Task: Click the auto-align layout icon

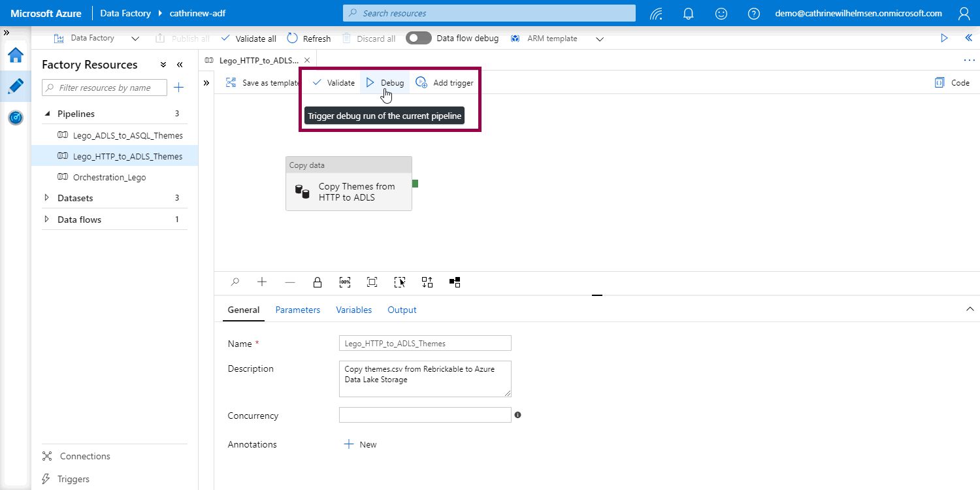Action: [427, 282]
